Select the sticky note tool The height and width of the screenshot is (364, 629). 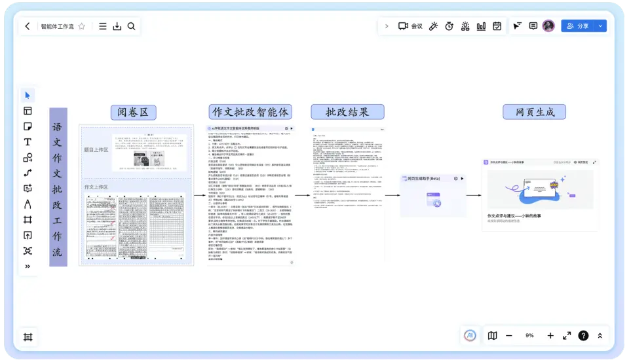(x=28, y=126)
